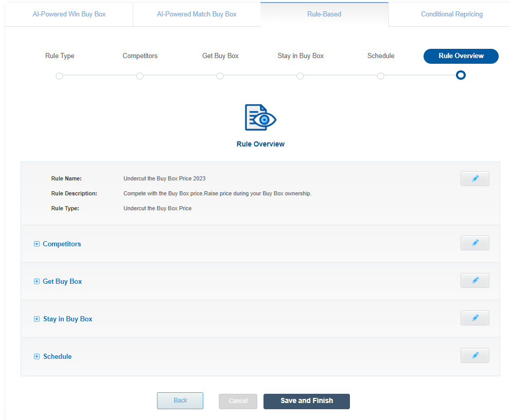
Task: Switch to AI-Powered Match Buy Box tab
Action: pos(197,14)
